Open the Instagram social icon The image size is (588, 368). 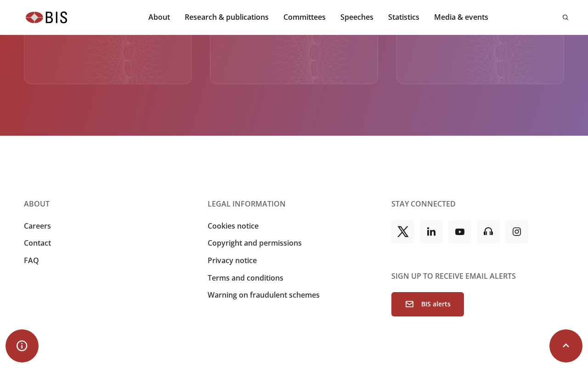(x=517, y=232)
